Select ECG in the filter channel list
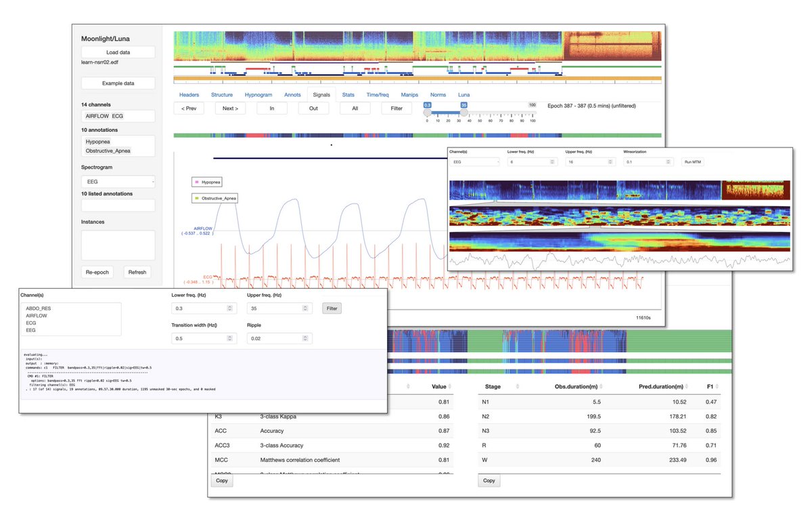 pos(30,323)
